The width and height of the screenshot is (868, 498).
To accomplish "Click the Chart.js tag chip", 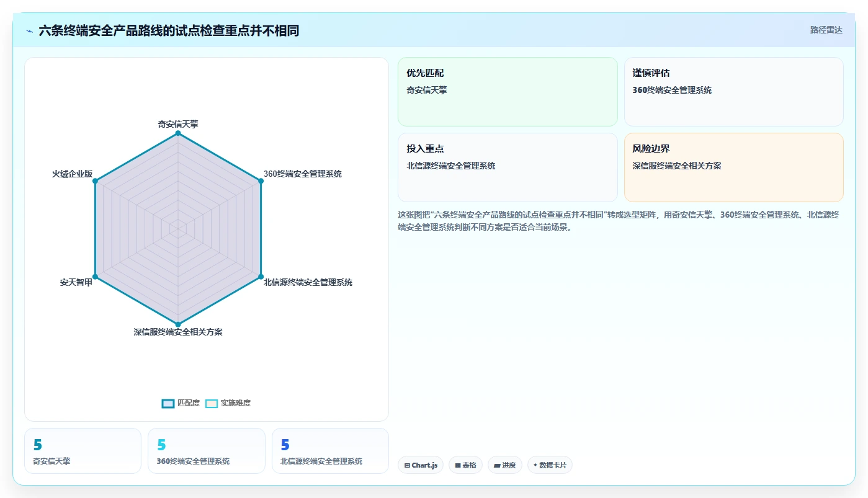I will [x=421, y=465].
